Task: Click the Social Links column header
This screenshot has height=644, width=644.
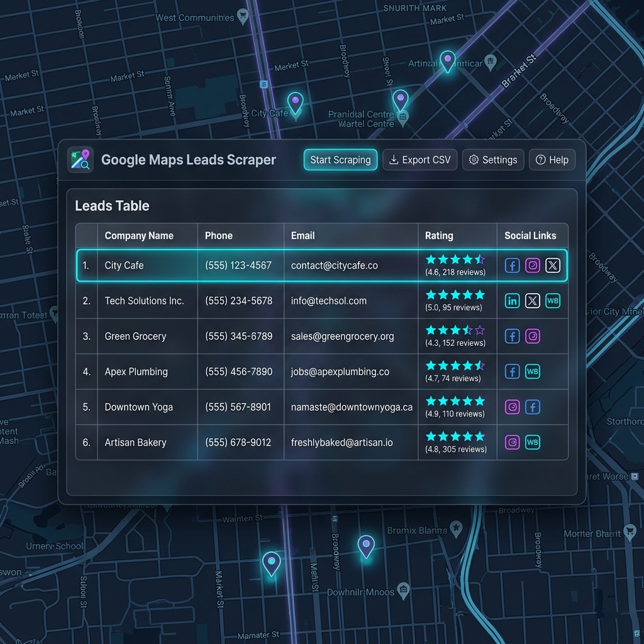Action: pyautogui.click(x=530, y=236)
